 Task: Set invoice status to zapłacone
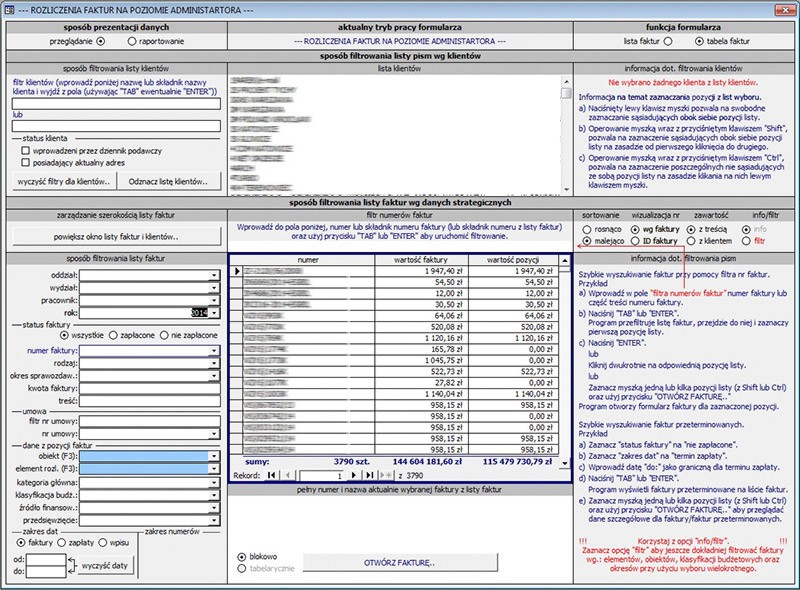113,335
